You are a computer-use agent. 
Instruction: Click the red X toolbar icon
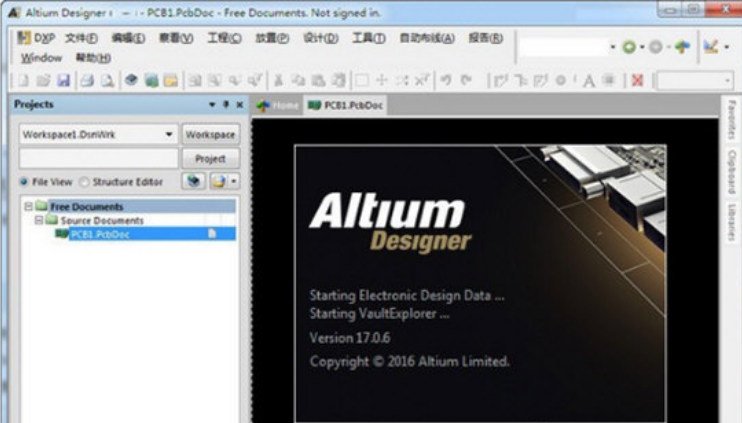[x=637, y=80]
